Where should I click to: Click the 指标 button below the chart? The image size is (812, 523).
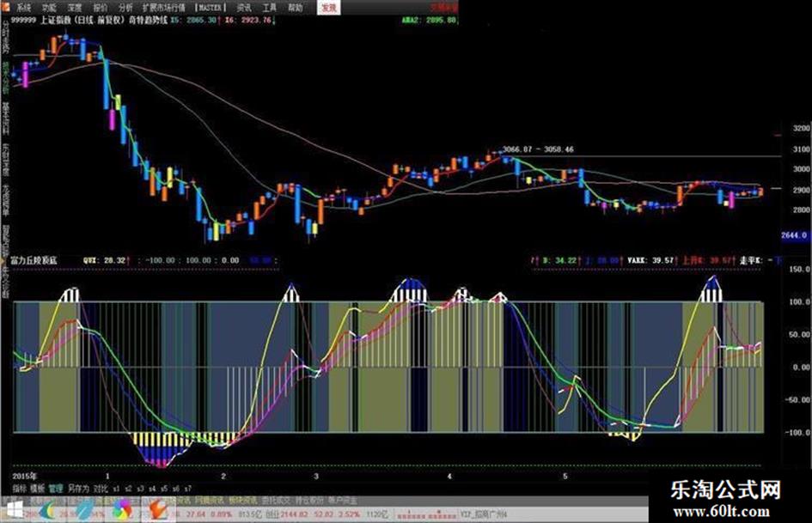click(x=19, y=489)
